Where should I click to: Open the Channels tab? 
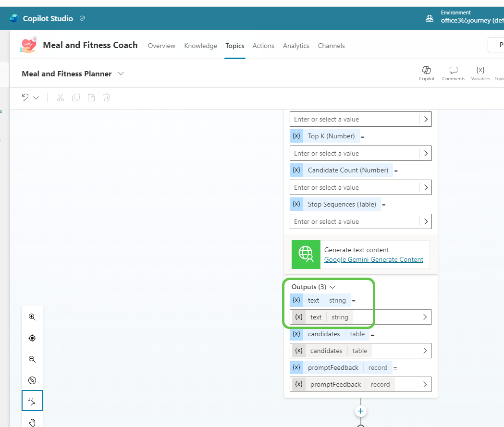coord(331,46)
